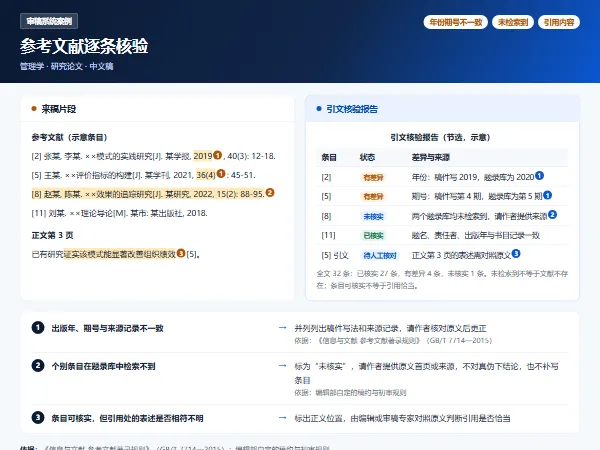Click the orange dot beside 来稿片段
This screenshot has width=600, height=450.
coord(34,109)
